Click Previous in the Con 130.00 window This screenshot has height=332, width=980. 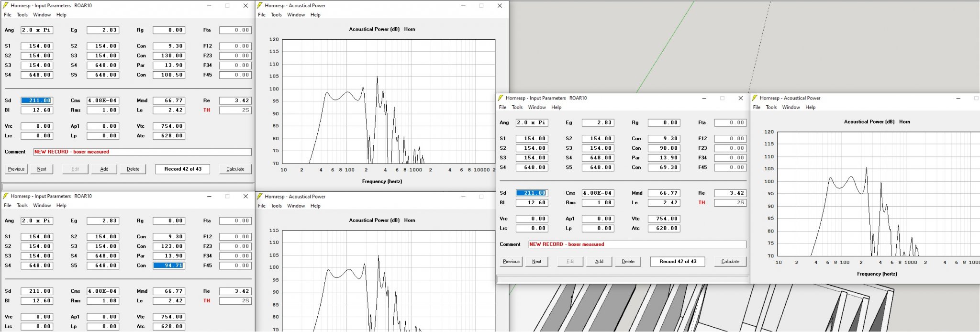tap(16, 169)
